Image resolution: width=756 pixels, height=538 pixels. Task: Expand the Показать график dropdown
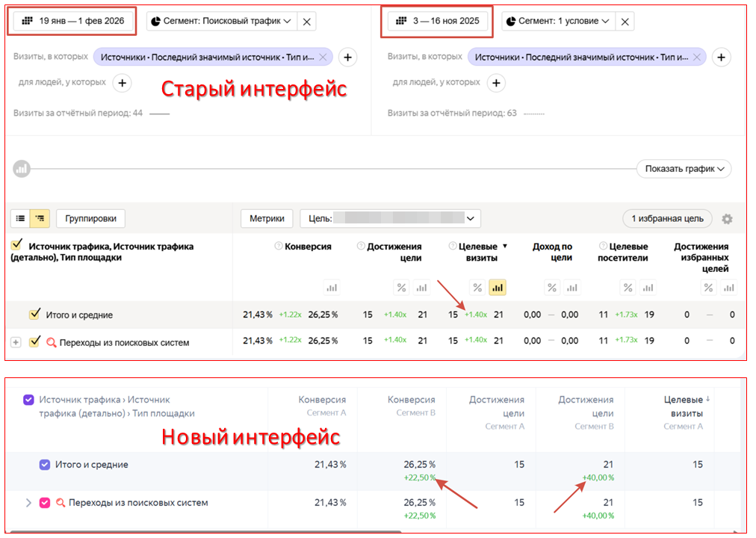684,169
